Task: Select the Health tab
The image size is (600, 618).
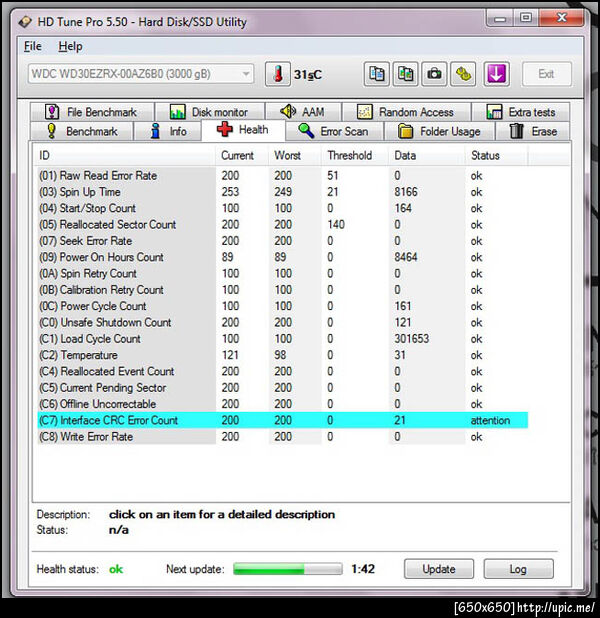Action: [243, 130]
